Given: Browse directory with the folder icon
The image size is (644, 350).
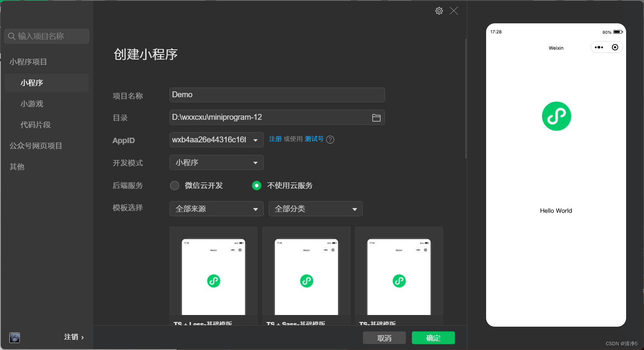Looking at the screenshot, I should [376, 118].
